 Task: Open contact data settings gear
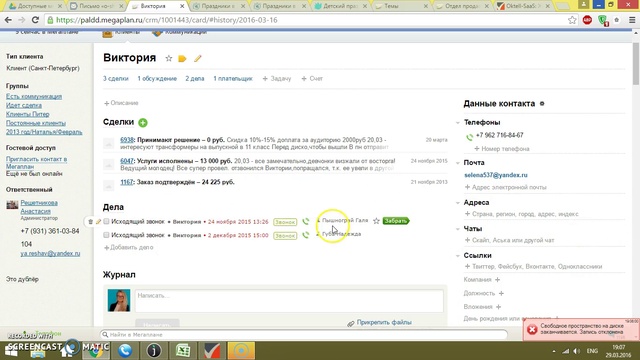click(x=542, y=104)
